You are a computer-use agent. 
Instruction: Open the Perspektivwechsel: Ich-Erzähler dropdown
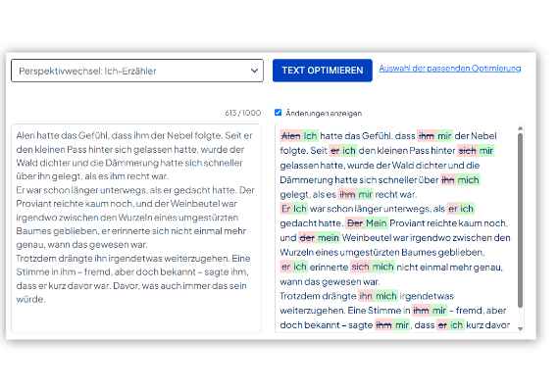point(137,71)
